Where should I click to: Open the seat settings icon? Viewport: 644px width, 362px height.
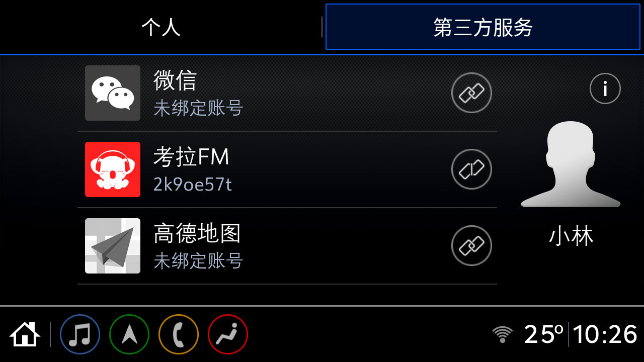click(228, 334)
